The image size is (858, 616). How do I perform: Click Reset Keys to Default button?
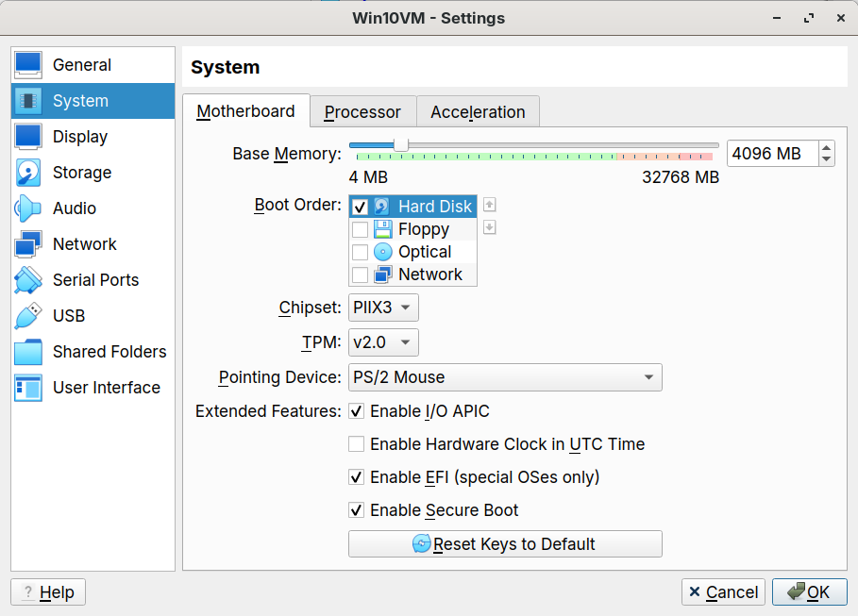(x=505, y=544)
